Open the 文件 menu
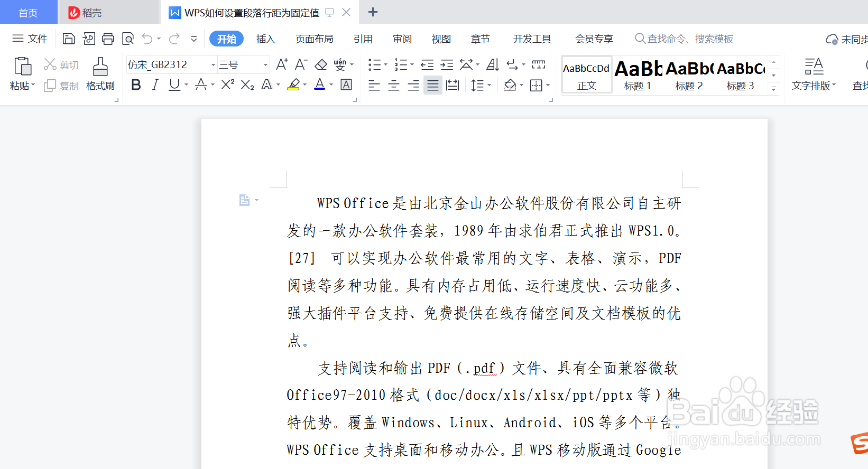 (30, 39)
